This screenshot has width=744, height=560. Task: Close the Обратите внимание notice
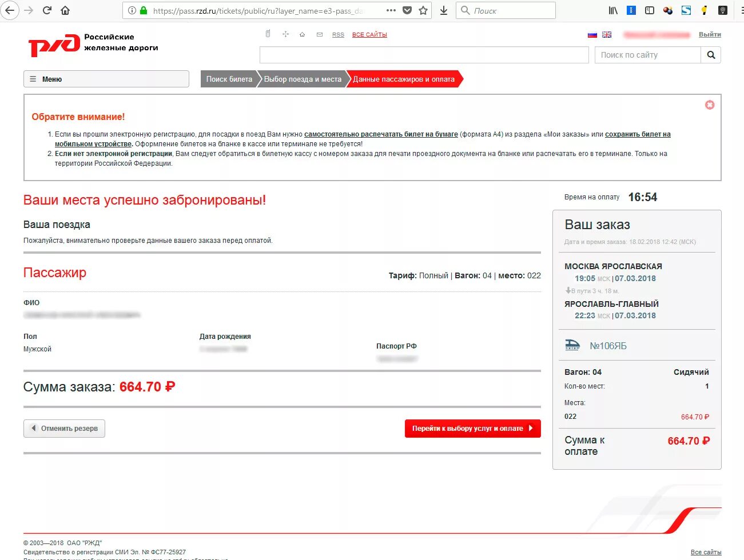point(710,105)
